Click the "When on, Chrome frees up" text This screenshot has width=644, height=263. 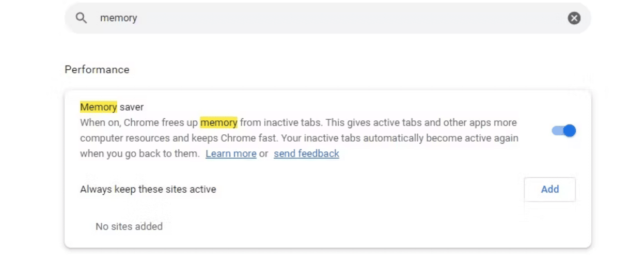click(138, 123)
